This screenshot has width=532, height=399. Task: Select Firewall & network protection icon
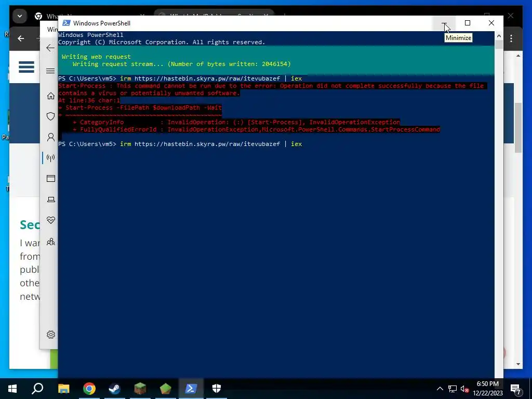pos(50,158)
